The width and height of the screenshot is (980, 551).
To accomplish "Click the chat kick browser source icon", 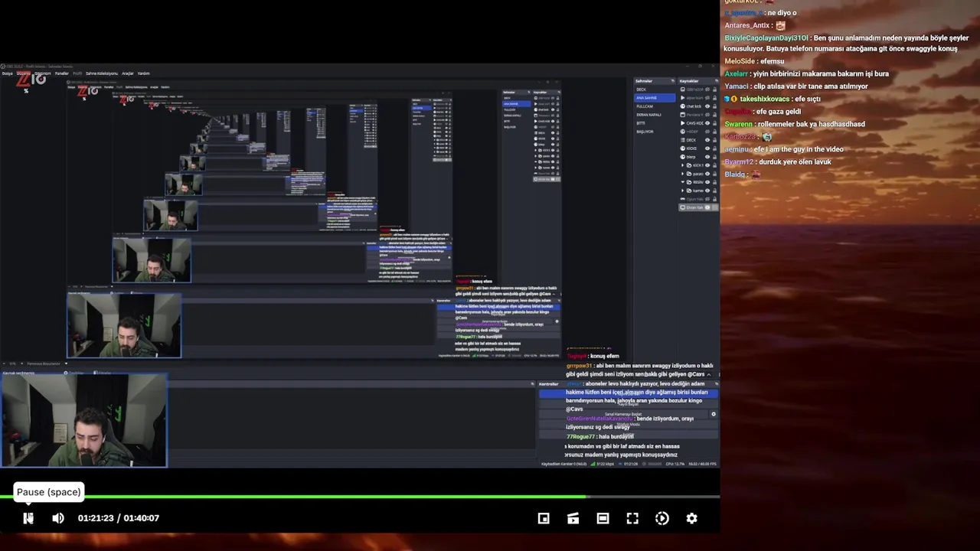I will [x=683, y=106].
